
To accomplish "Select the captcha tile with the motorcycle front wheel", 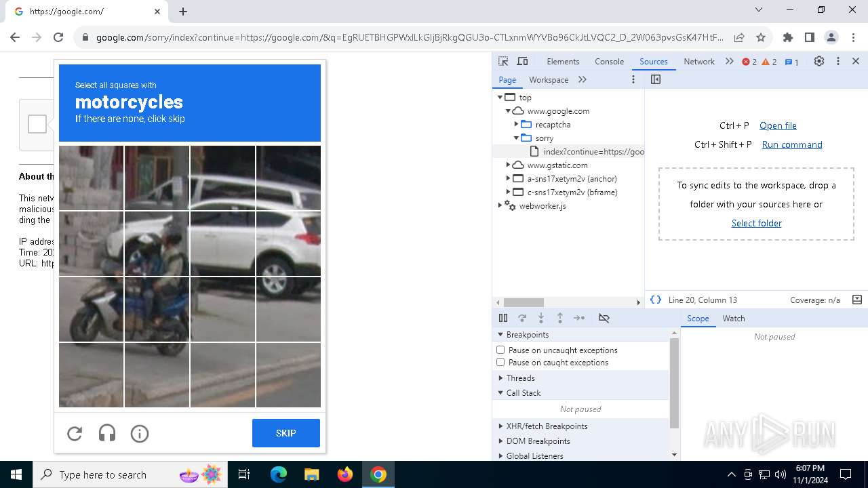I will point(91,309).
